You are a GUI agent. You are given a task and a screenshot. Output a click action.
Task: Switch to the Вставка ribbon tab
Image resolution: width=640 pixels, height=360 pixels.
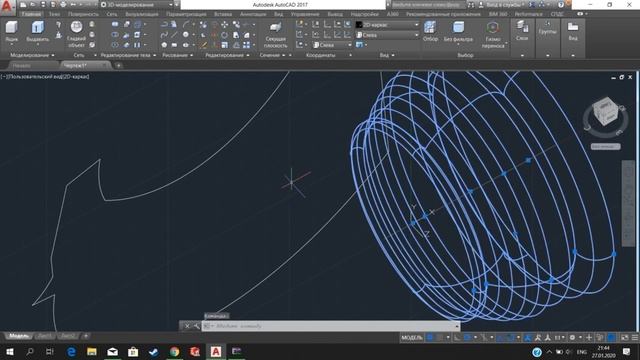click(x=223, y=14)
